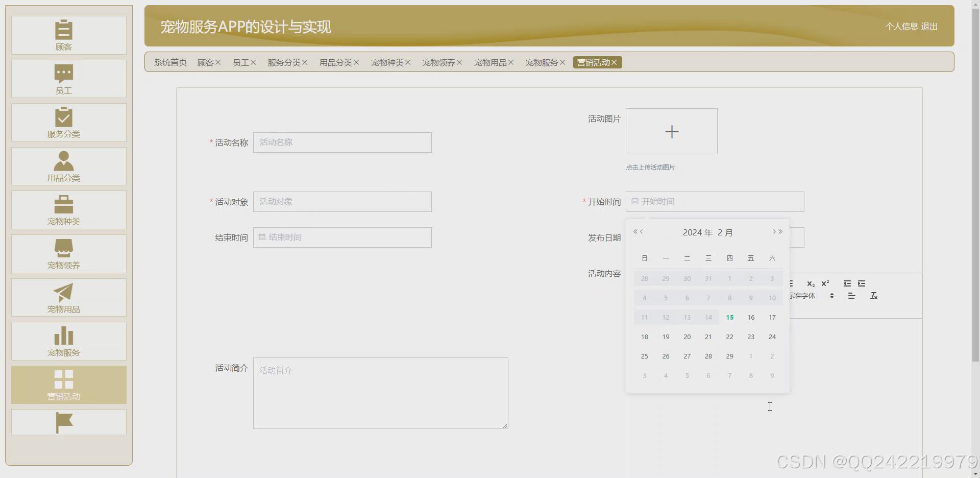Screen dimensions: 980x478
Task: Open 个人信息 in the header
Action: (x=902, y=26)
